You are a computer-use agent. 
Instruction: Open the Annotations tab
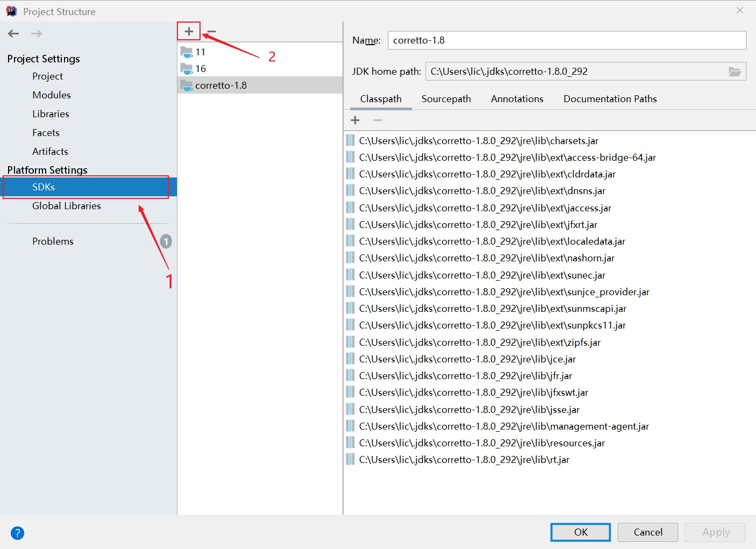click(517, 99)
